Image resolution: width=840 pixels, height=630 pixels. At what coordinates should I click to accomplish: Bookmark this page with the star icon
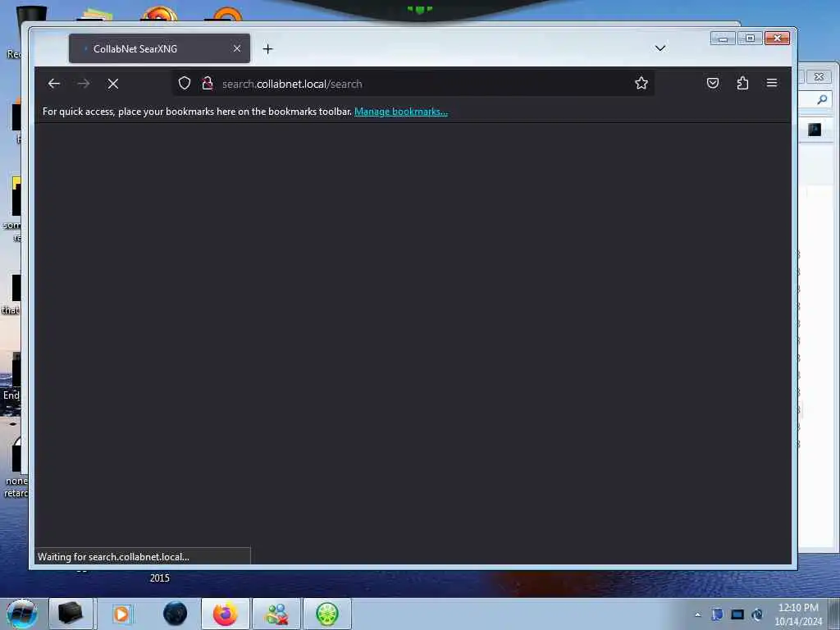point(641,83)
